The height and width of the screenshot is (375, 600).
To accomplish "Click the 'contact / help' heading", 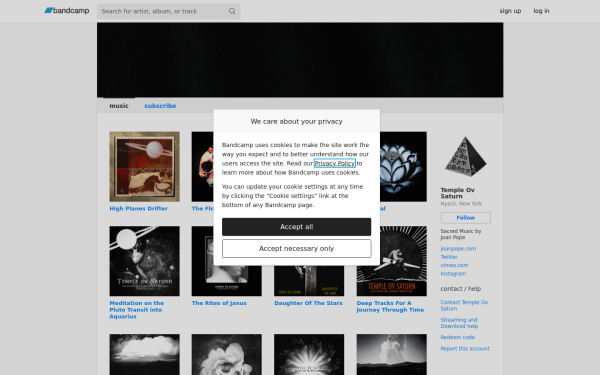I will (x=460, y=289).
